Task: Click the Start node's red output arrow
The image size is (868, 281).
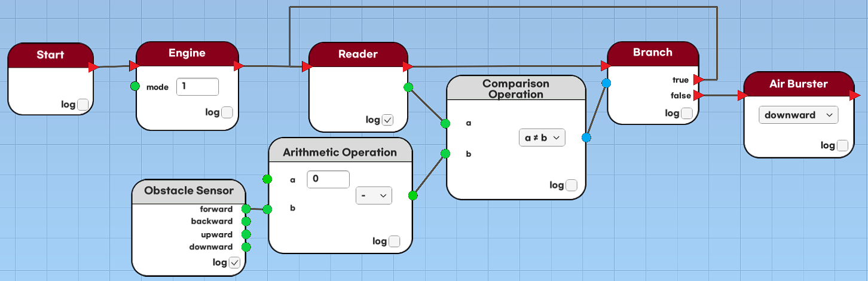Action: click(x=93, y=67)
